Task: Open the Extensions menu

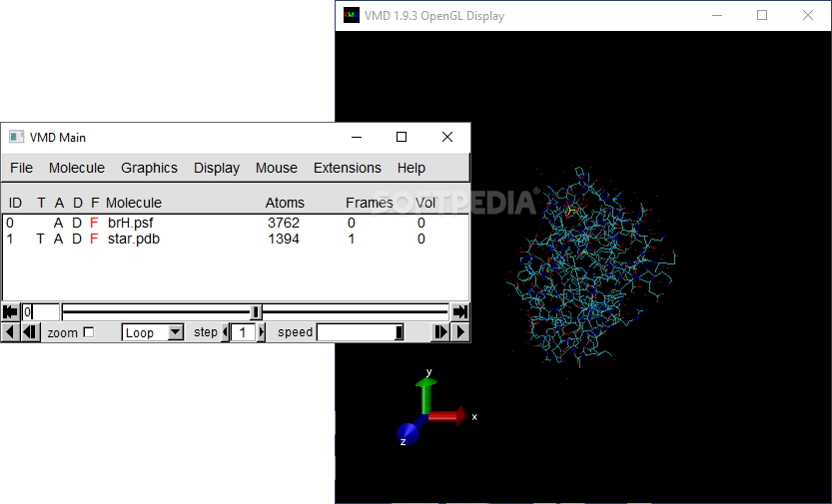Action: click(348, 168)
